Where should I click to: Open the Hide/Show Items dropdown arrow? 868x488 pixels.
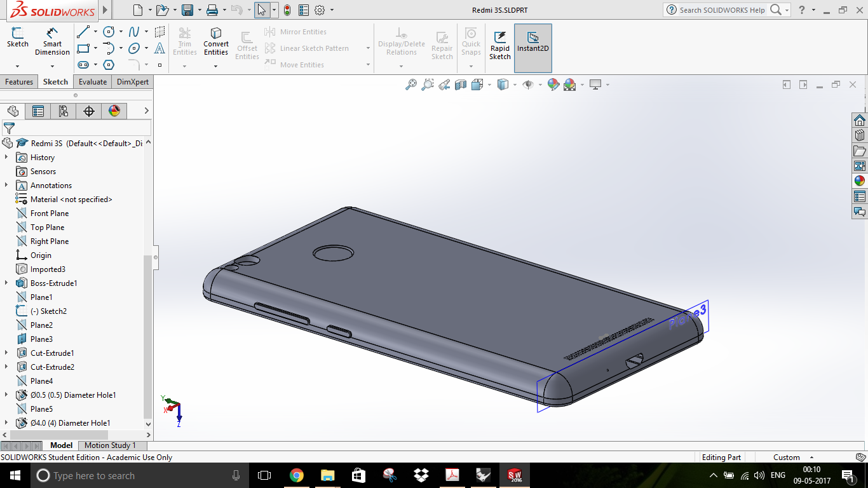point(539,85)
